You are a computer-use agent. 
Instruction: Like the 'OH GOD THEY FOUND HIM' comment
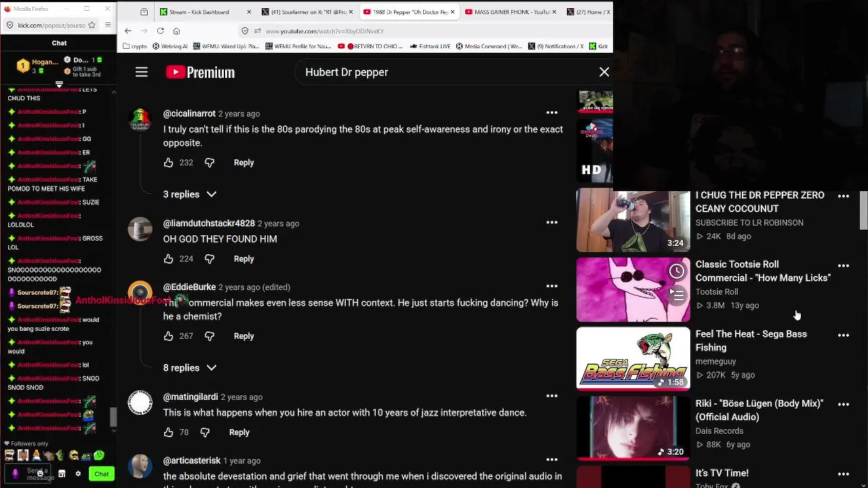tap(168, 259)
